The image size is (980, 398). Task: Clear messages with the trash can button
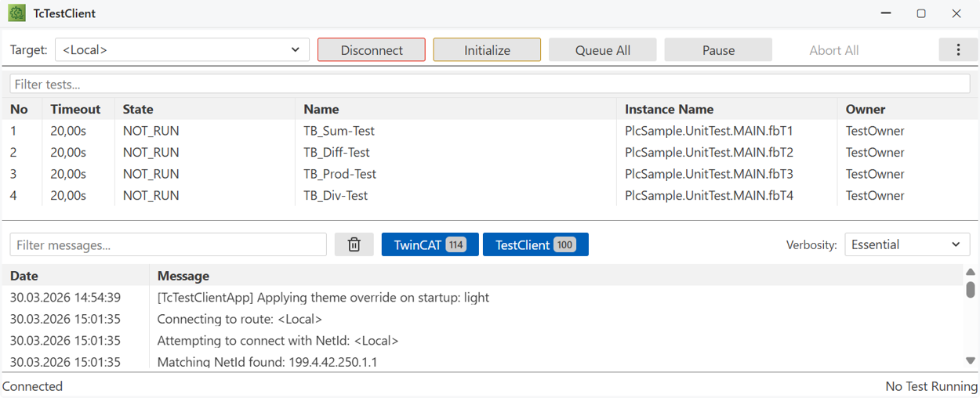coord(354,244)
